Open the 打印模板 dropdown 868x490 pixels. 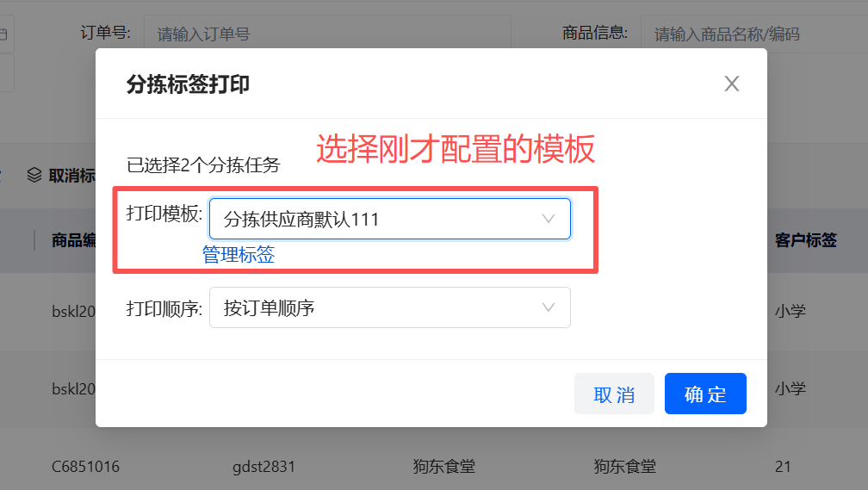click(389, 219)
